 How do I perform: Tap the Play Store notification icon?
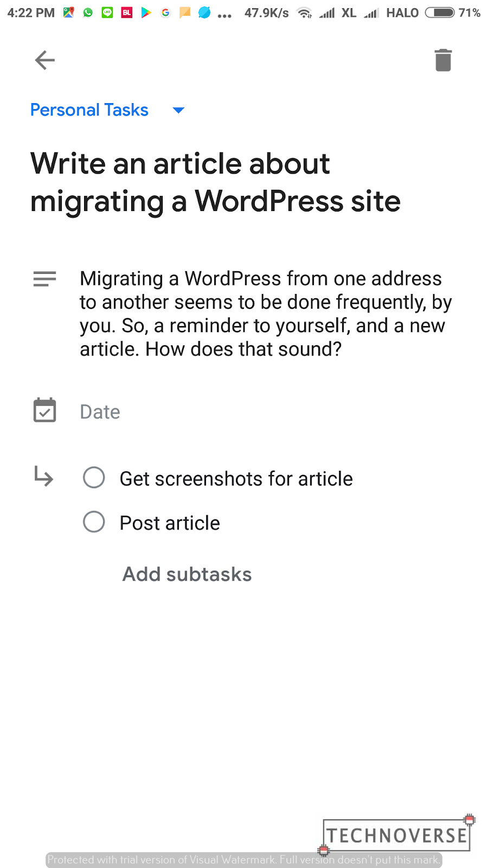point(146,12)
